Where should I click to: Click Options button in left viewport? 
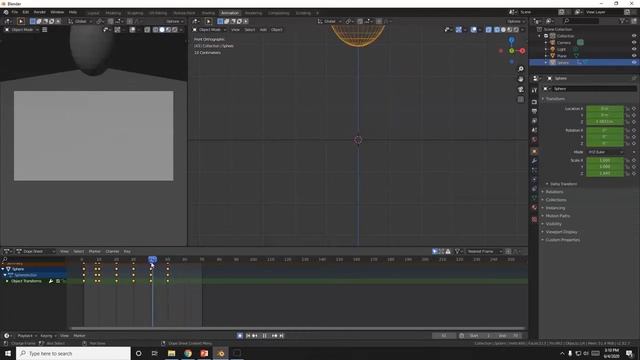click(x=175, y=21)
